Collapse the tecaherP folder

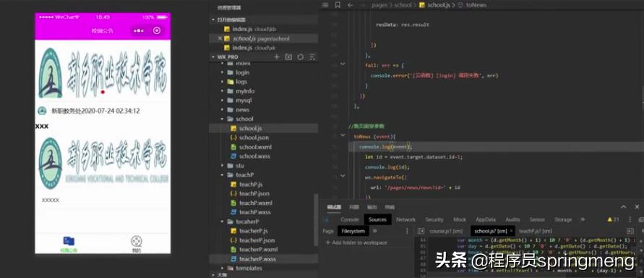[222, 222]
